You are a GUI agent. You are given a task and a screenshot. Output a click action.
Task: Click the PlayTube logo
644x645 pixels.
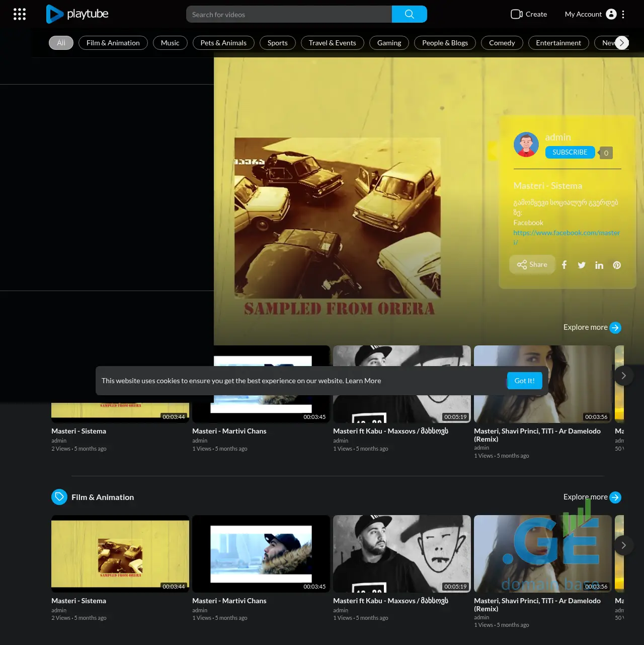(77, 14)
